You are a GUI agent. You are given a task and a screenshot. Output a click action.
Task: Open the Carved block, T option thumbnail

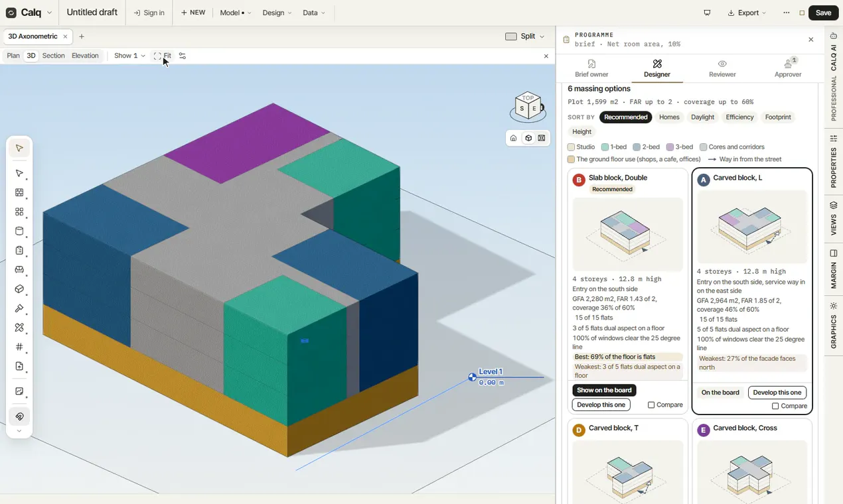[627, 472]
